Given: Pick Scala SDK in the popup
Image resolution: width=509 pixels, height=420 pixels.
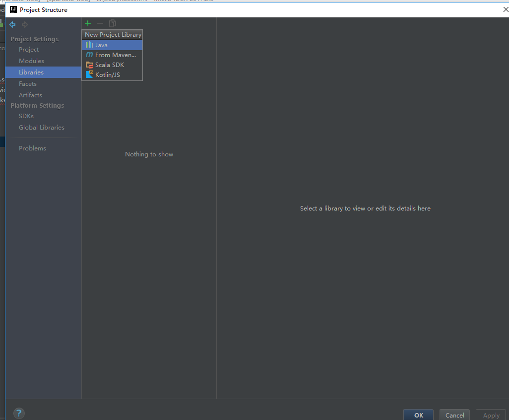Looking at the screenshot, I should 112,65.
